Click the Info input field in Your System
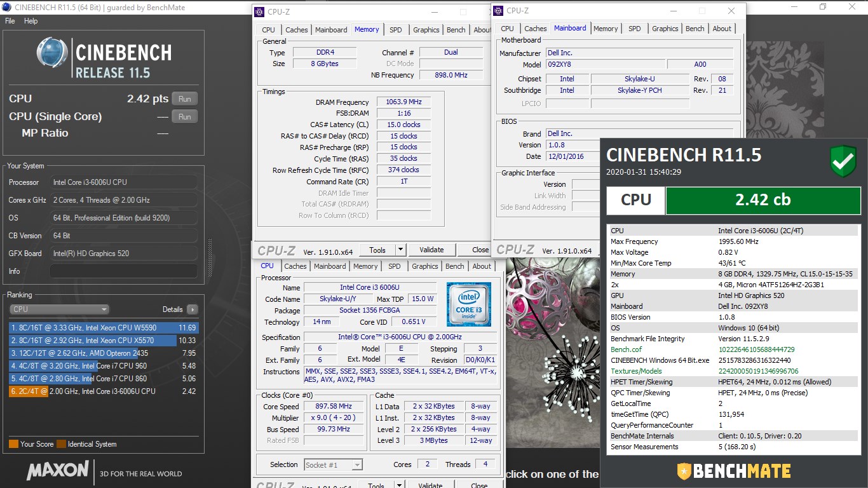 point(123,271)
